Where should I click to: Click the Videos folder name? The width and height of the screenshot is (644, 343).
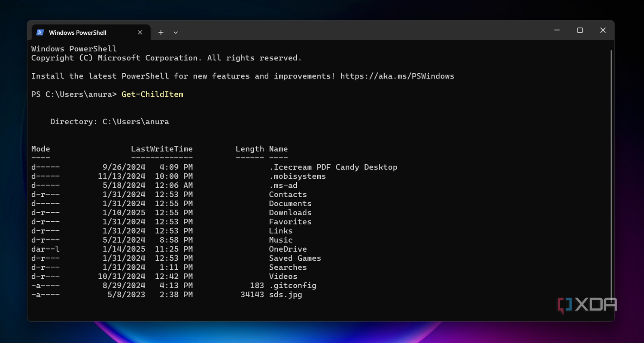point(283,277)
